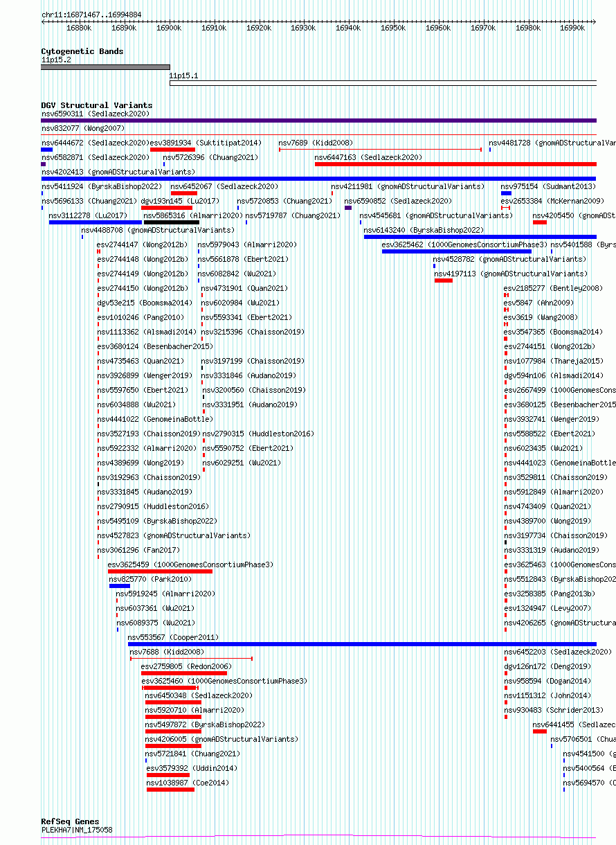
Task: Click nsv7688 (Kidd2008) variant label
Action: point(167,652)
